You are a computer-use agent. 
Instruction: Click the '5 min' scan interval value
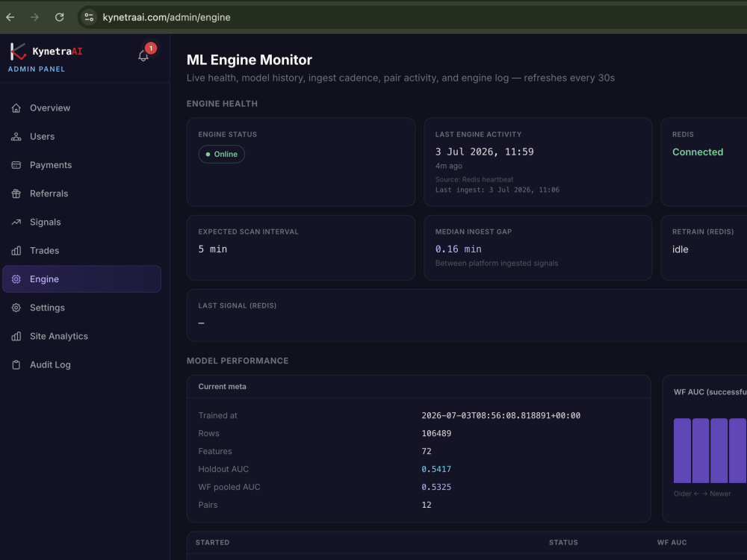[212, 249]
